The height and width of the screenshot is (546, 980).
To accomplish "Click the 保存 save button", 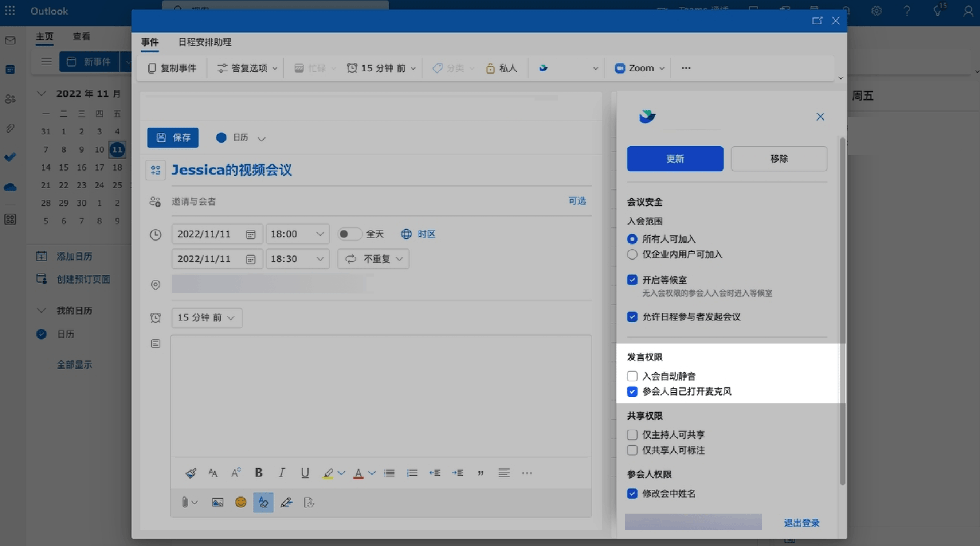I will (x=173, y=137).
